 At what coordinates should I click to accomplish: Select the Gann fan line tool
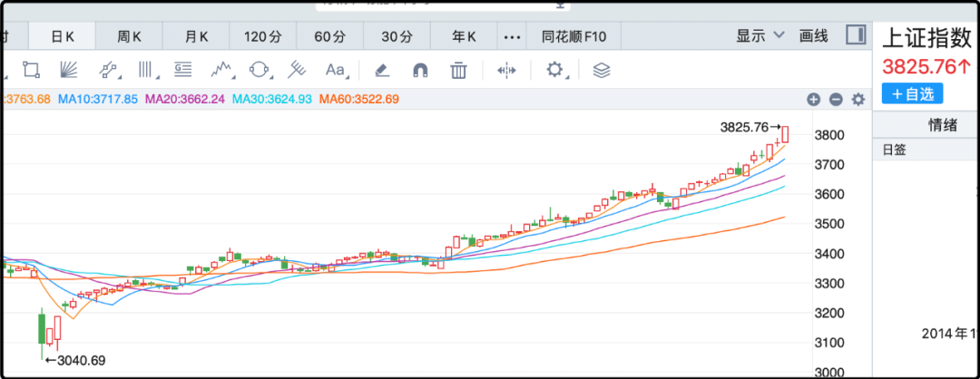[70, 70]
